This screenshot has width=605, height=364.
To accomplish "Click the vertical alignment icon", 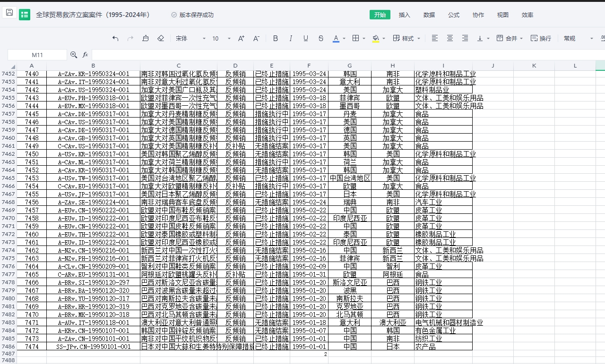I will tap(480, 38).
